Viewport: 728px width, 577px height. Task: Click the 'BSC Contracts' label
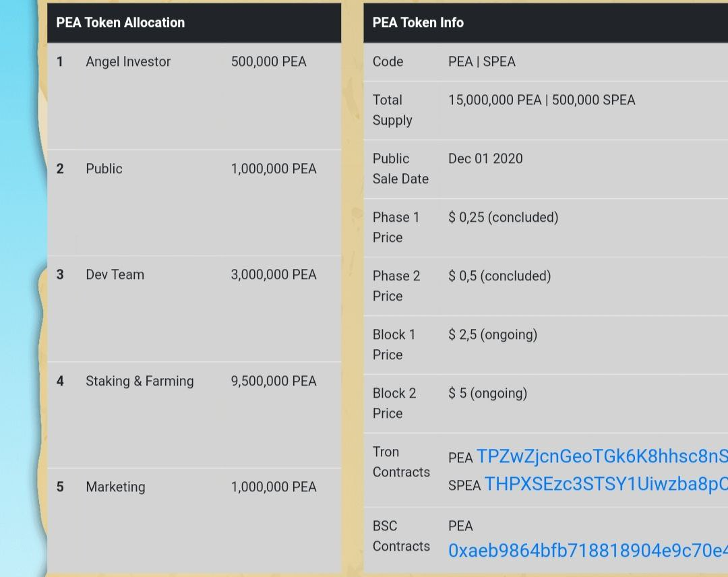[401, 536]
